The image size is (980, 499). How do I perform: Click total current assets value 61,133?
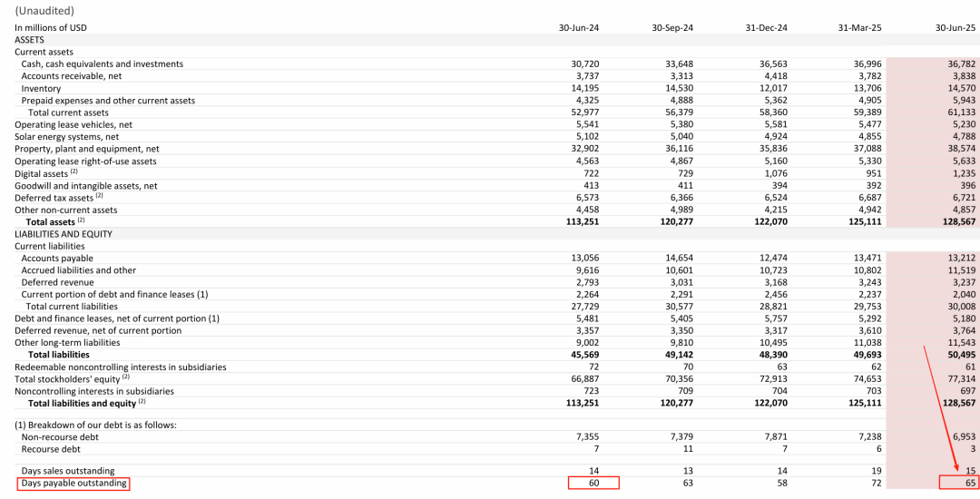coord(961,113)
